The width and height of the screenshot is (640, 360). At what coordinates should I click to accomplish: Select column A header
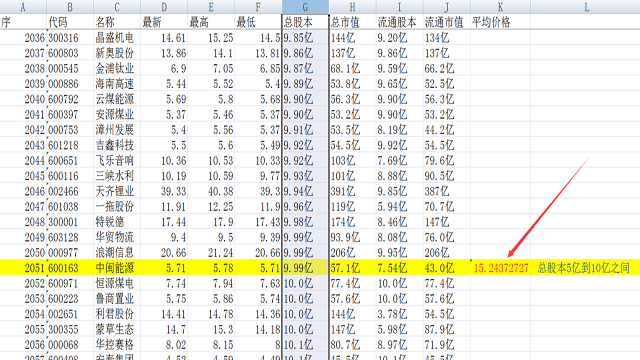[23, 7]
